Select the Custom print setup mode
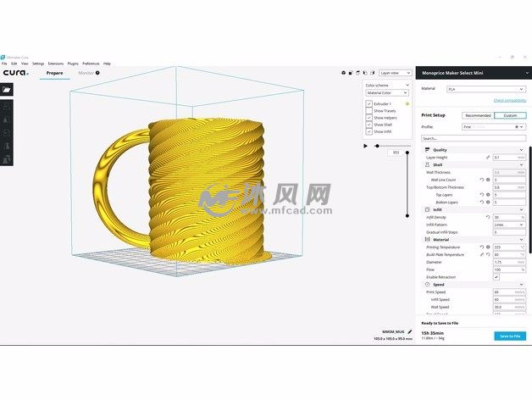532x400 pixels. [510, 115]
